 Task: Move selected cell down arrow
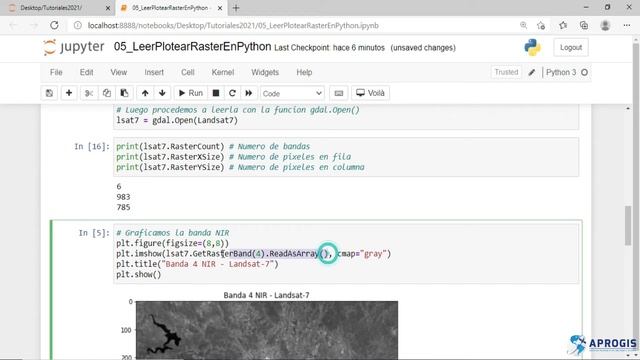[162, 93]
